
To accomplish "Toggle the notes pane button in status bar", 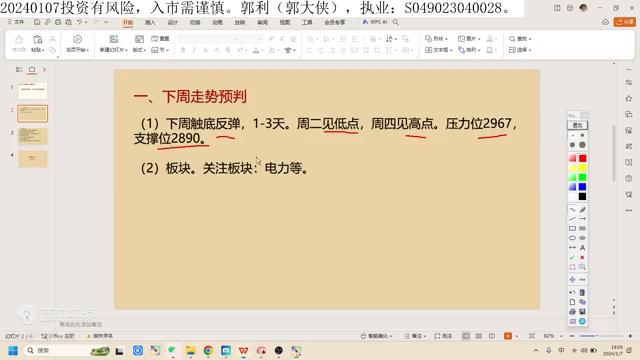I will [415, 336].
